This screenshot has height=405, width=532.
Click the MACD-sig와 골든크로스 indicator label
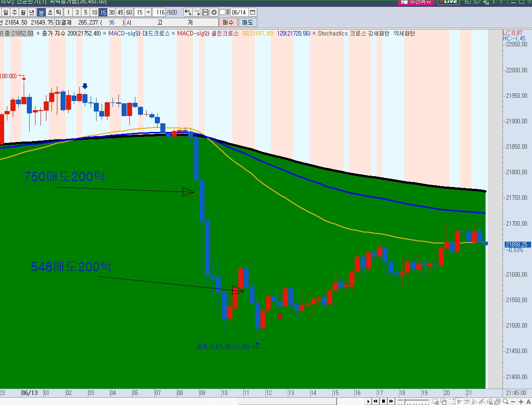pyautogui.click(x=208, y=33)
